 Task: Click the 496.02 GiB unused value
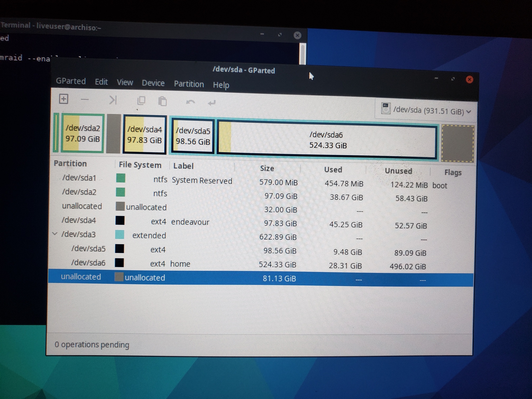tap(408, 267)
